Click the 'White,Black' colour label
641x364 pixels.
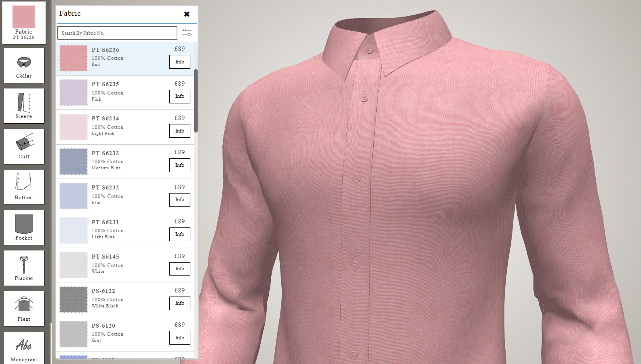pyautogui.click(x=105, y=306)
